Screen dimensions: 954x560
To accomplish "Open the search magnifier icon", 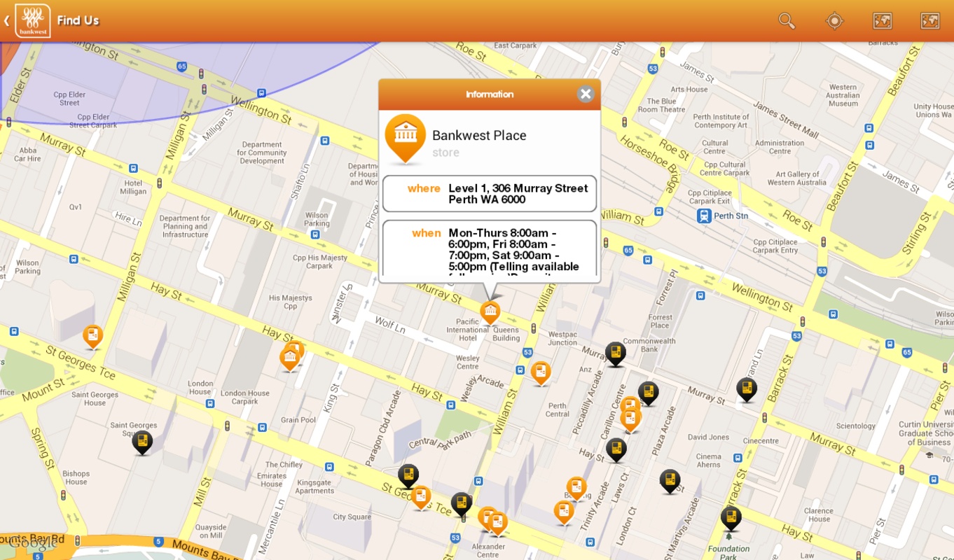I will pos(787,21).
